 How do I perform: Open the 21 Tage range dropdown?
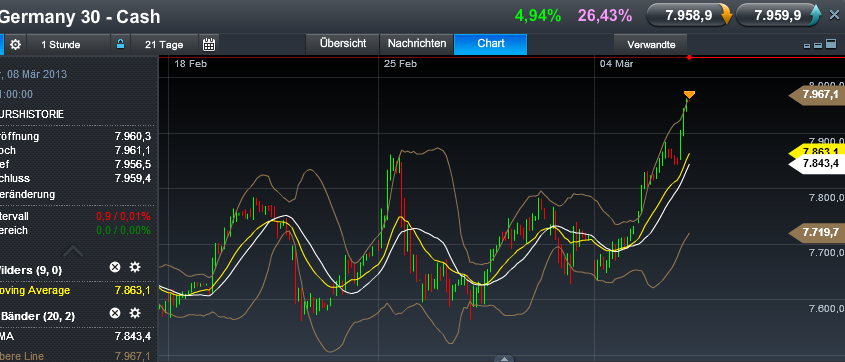tap(164, 45)
